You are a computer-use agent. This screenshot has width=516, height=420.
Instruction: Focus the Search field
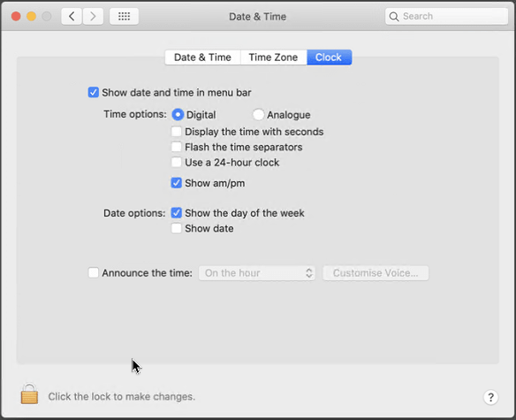point(446,16)
